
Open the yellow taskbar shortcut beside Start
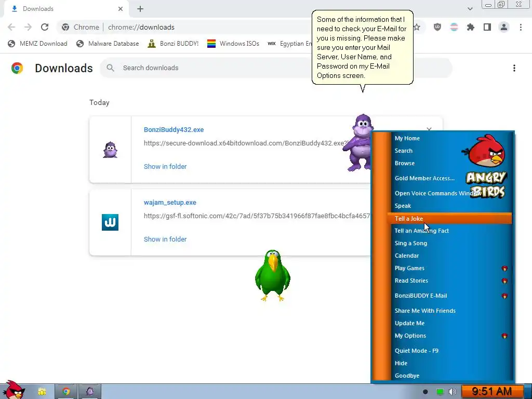coord(42,392)
